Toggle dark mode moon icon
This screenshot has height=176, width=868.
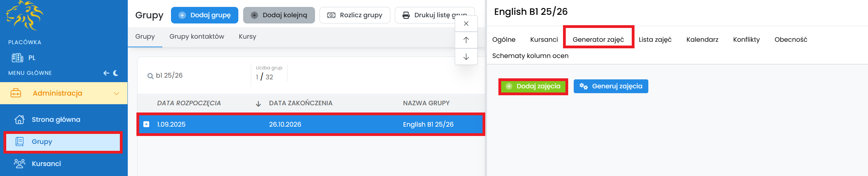pyautogui.click(x=116, y=73)
